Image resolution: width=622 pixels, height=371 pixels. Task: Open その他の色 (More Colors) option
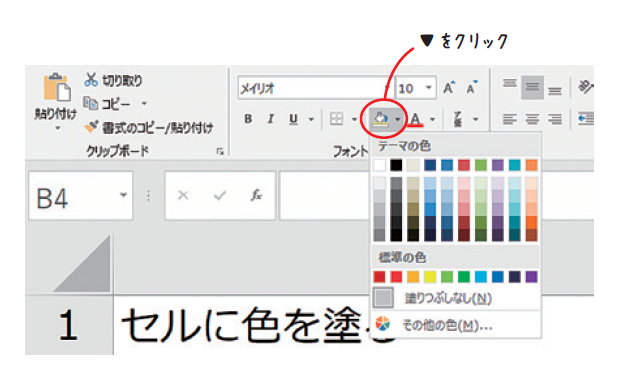[456, 325]
